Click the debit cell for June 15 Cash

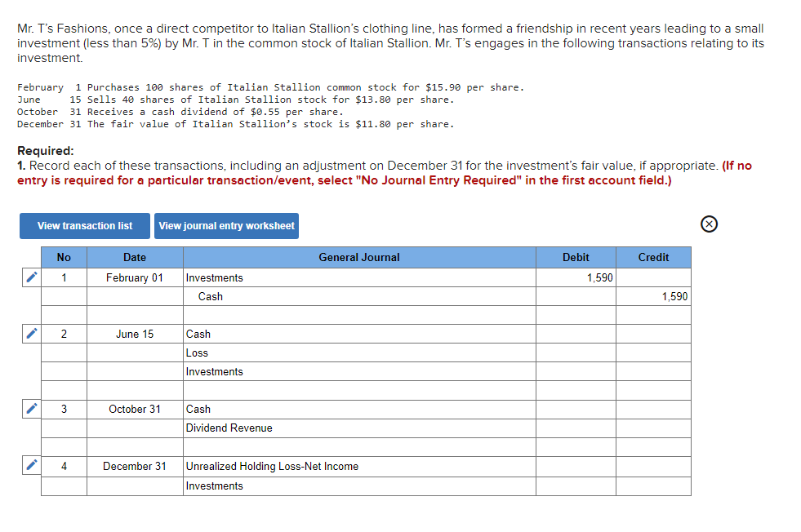coord(576,334)
